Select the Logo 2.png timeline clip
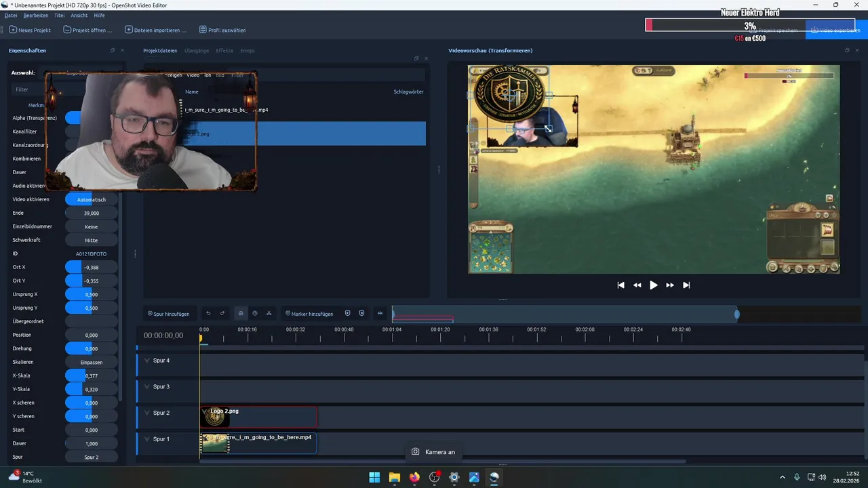 (258, 417)
